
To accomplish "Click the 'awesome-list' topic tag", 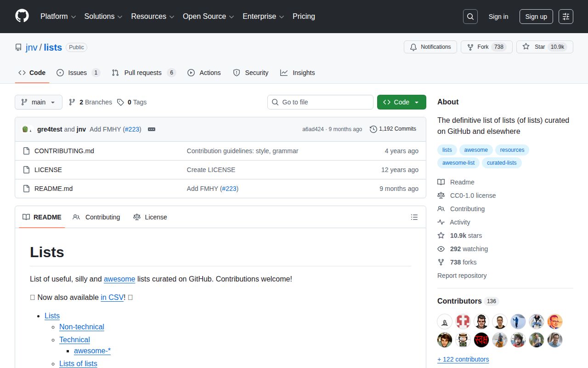I will [458, 163].
